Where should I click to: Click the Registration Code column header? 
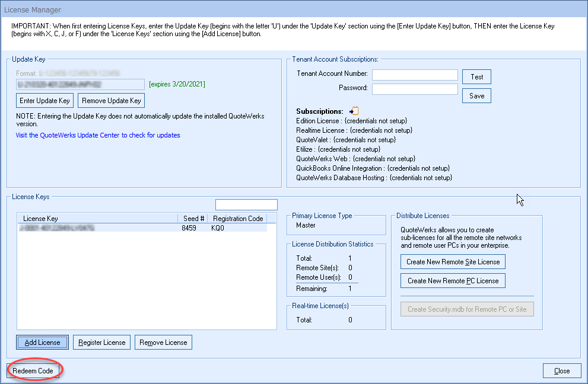pos(238,219)
